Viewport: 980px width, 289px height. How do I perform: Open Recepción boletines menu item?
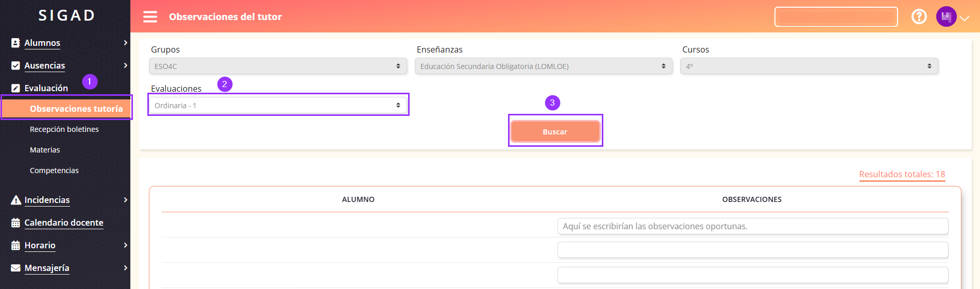click(x=64, y=129)
